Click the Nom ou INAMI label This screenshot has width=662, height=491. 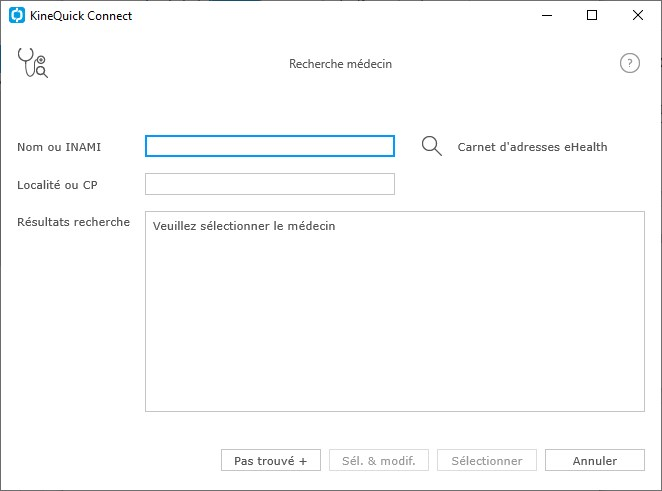(x=59, y=147)
